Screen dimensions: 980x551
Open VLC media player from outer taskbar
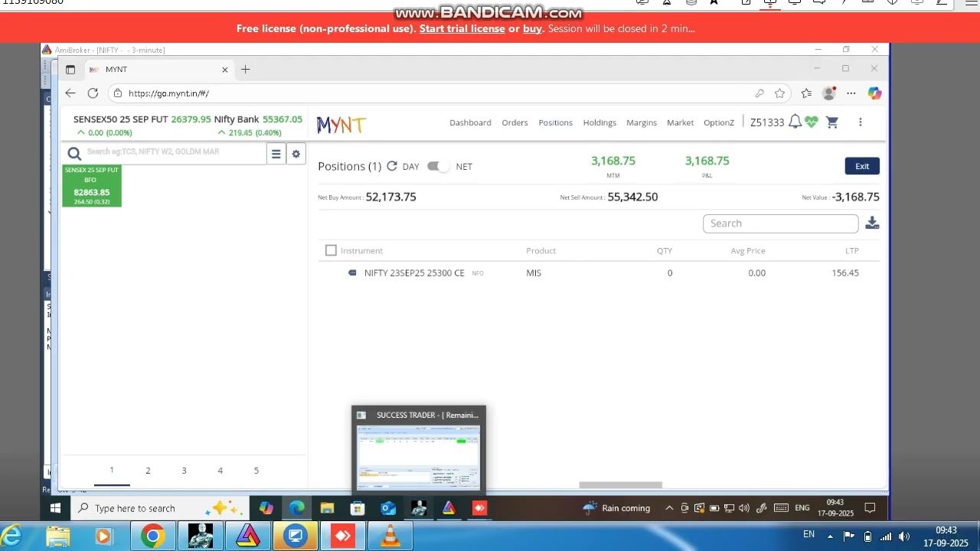tap(390, 536)
